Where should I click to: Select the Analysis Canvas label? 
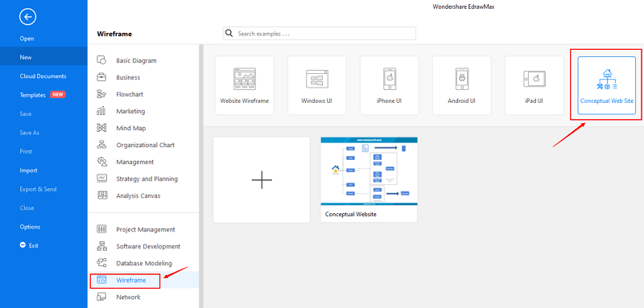pos(138,195)
